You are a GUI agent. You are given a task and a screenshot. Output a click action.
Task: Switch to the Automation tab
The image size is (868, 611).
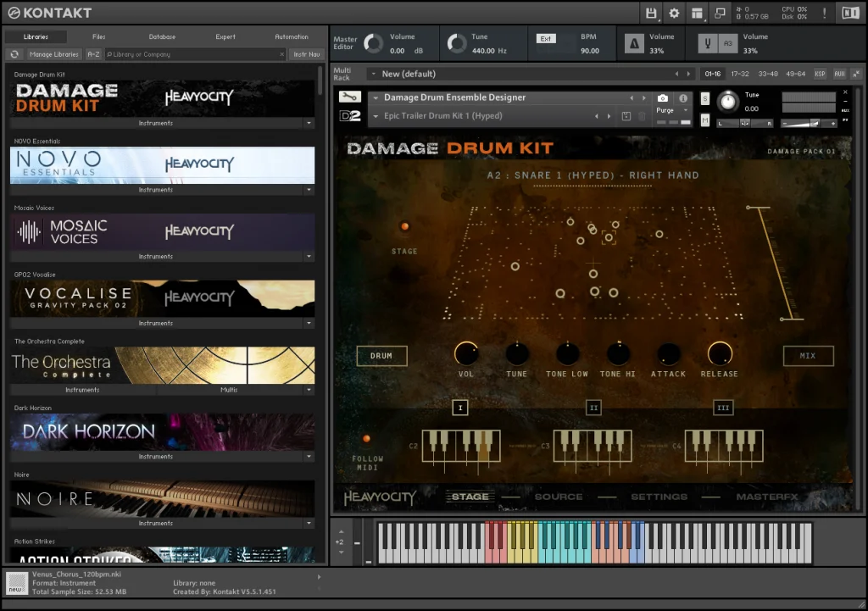coord(292,36)
